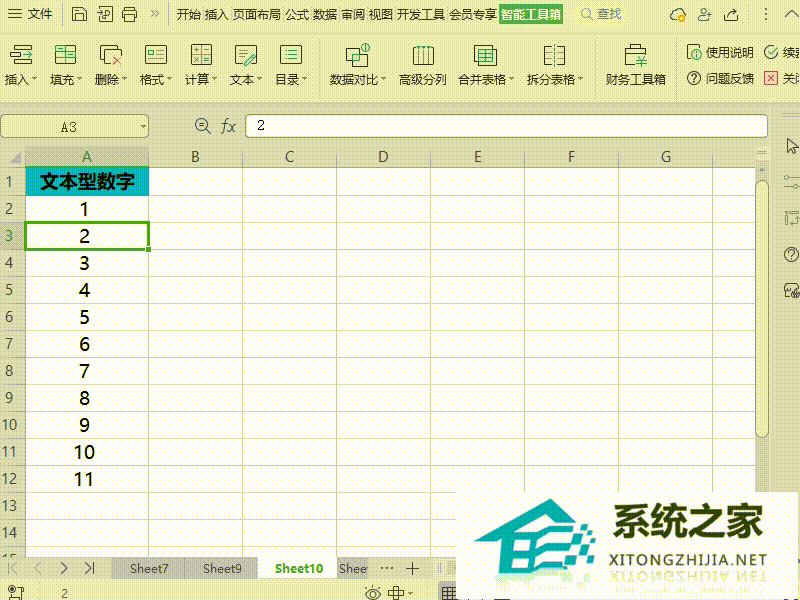This screenshot has height=600, width=800.
Task: Select the cell containing 10
Action: (87, 452)
